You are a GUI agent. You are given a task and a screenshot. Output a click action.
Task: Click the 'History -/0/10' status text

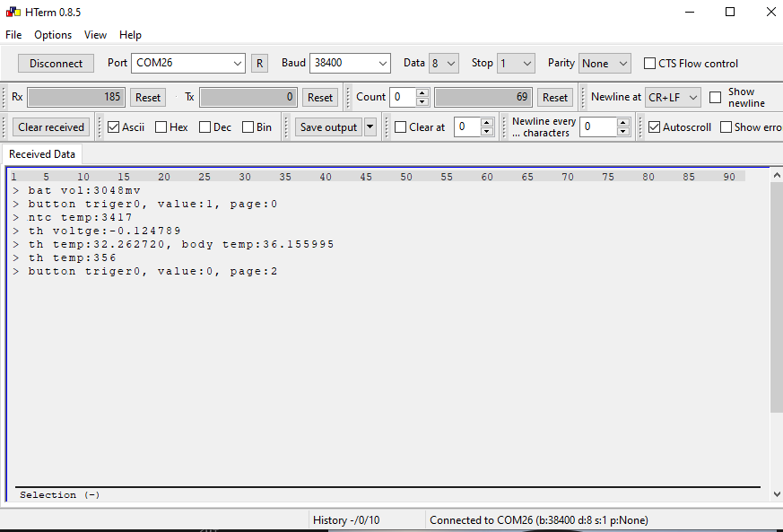346,520
